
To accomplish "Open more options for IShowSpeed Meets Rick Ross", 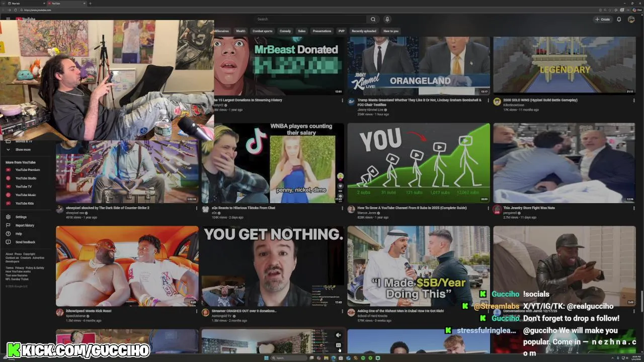I will click(197, 311).
